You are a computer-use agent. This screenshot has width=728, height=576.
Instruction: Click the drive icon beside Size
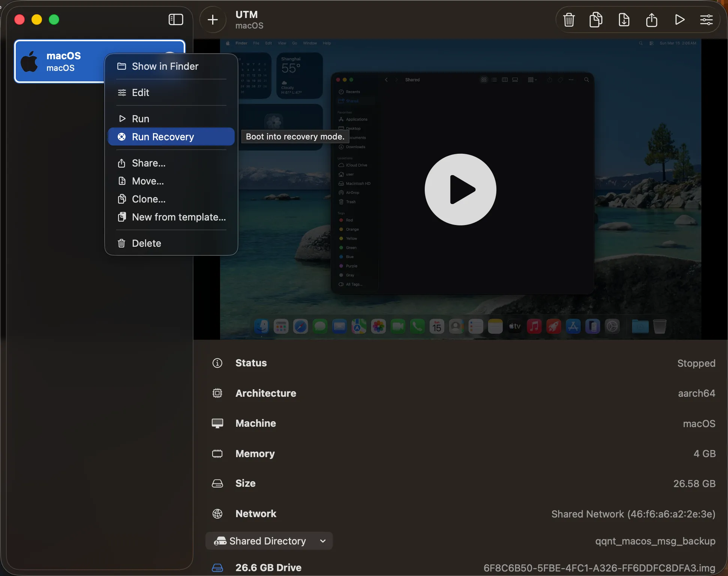tap(217, 483)
